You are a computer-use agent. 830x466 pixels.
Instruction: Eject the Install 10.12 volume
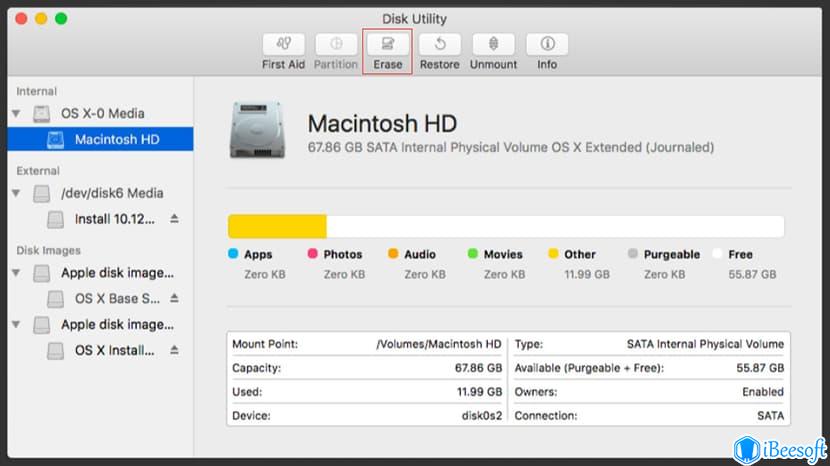[x=174, y=219]
